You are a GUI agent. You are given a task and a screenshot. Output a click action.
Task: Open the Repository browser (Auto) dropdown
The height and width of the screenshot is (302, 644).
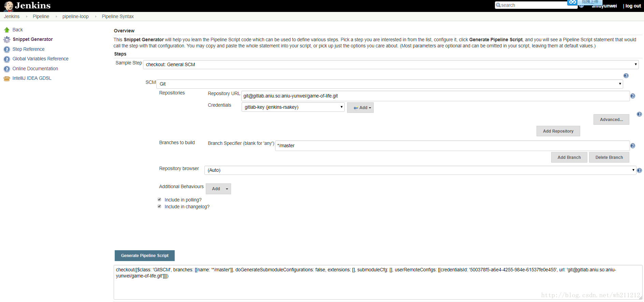tap(420, 170)
